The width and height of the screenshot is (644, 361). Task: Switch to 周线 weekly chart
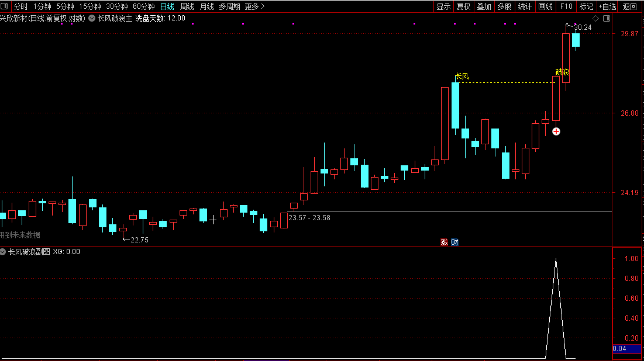click(x=187, y=6)
